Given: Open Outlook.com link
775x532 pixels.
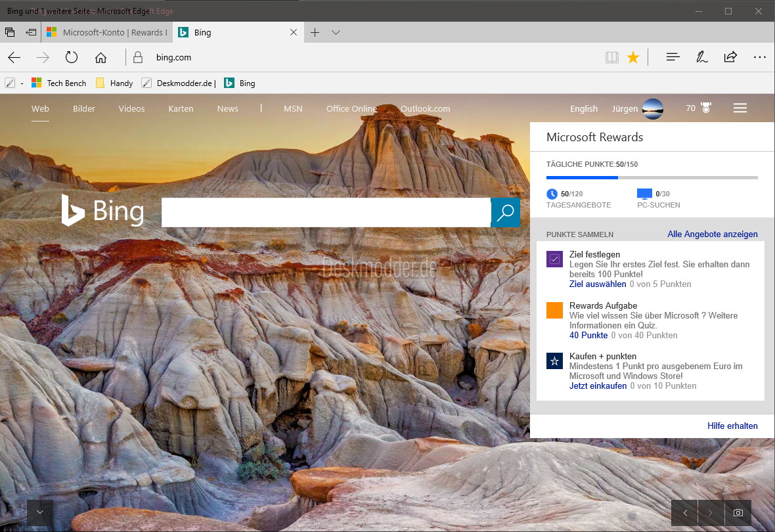Looking at the screenshot, I should [x=425, y=109].
